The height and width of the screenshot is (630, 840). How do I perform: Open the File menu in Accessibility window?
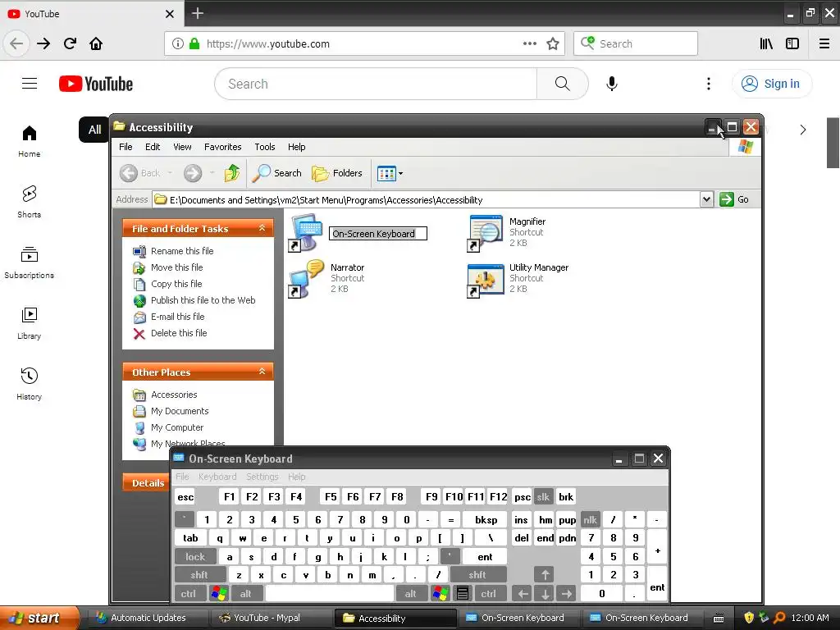126,147
